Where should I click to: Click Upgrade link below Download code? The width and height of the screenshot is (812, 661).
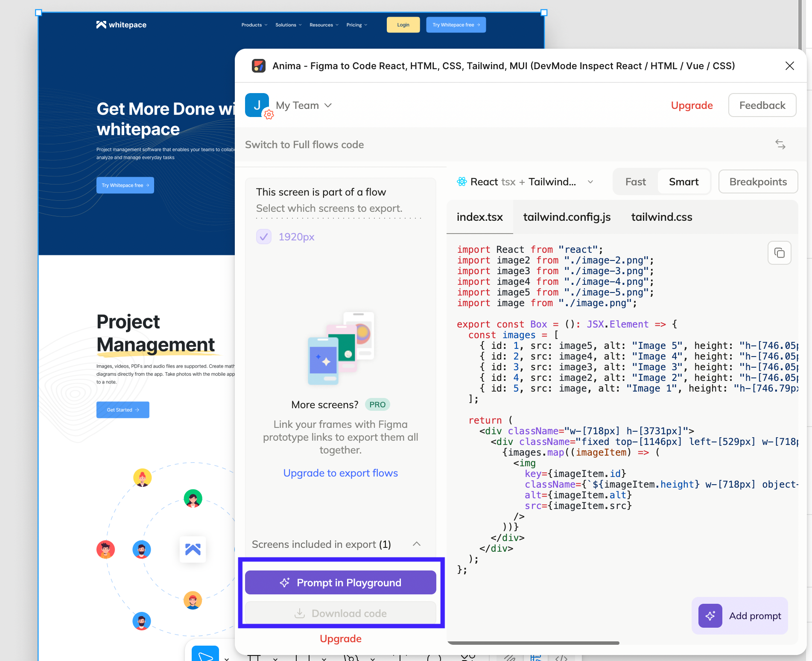(340, 638)
